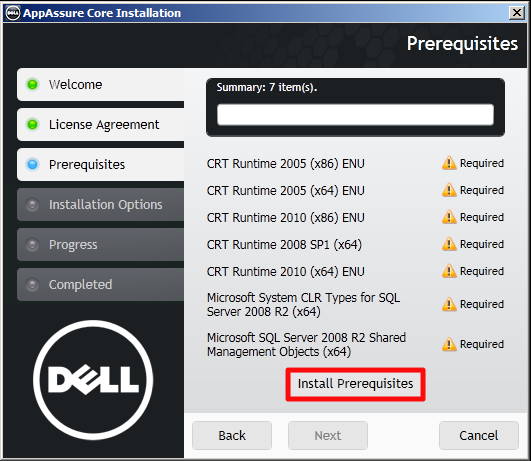Click 'Required' label for Shared Management Objects
531x461 pixels.
tap(482, 344)
